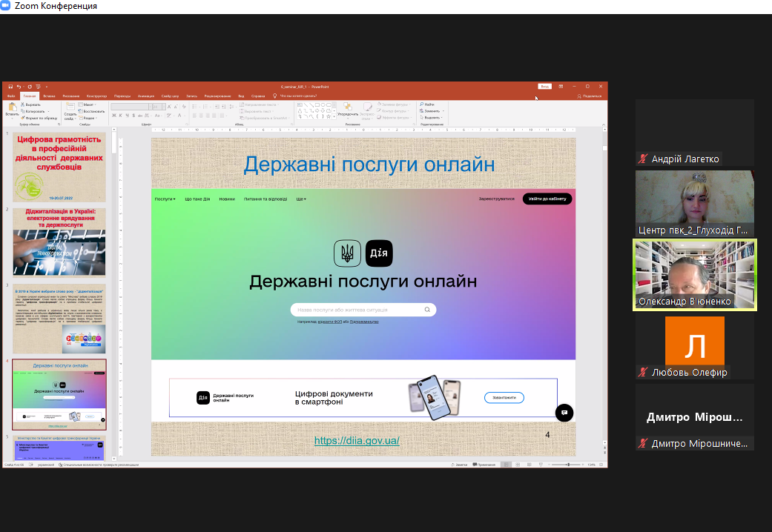Toggle Заметки notes pane in status bar
This screenshot has width=772, height=532.
point(459,465)
